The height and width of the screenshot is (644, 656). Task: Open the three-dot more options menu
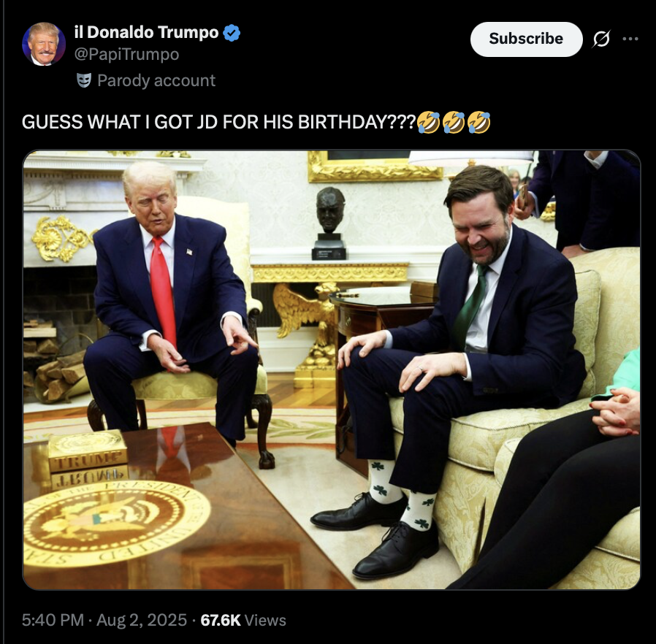pos(630,39)
